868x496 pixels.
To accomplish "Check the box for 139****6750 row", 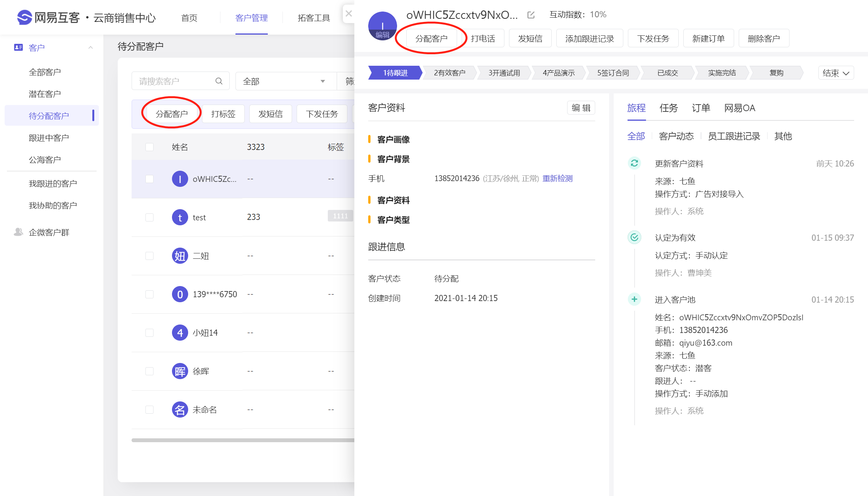I will tap(149, 294).
